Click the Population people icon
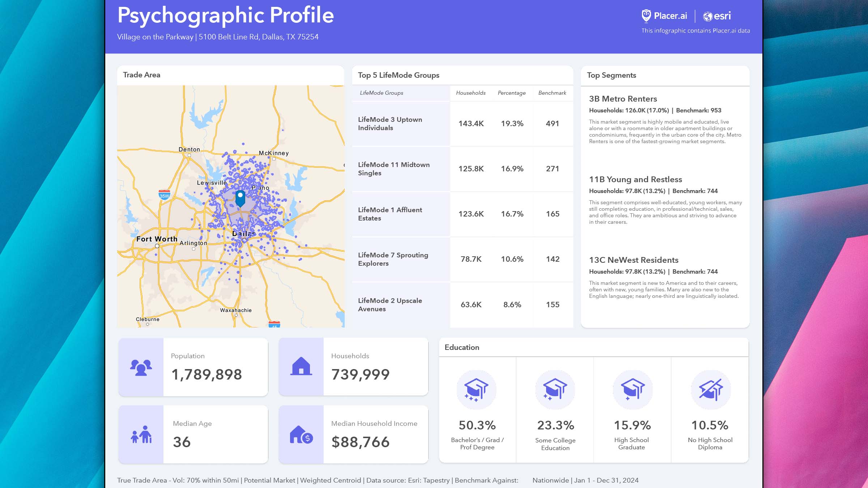The width and height of the screenshot is (868, 488). [141, 367]
